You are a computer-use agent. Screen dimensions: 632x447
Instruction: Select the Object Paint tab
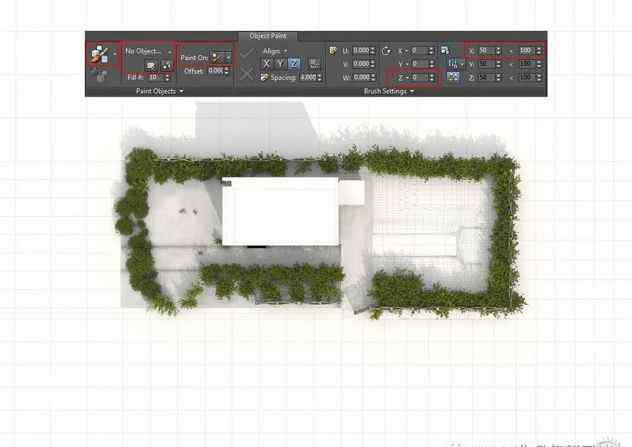tap(267, 35)
